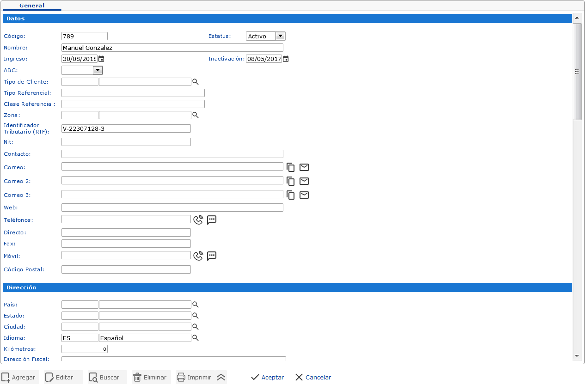Click the Correo 2 input field
The image size is (588, 385).
pyautogui.click(x=172, y=180)
